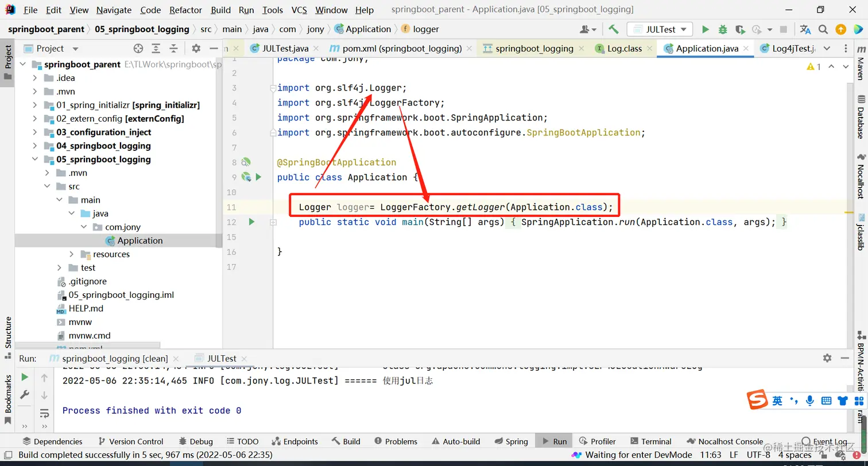Click the 11:63 caret position indicator

[x=710, y=455]
